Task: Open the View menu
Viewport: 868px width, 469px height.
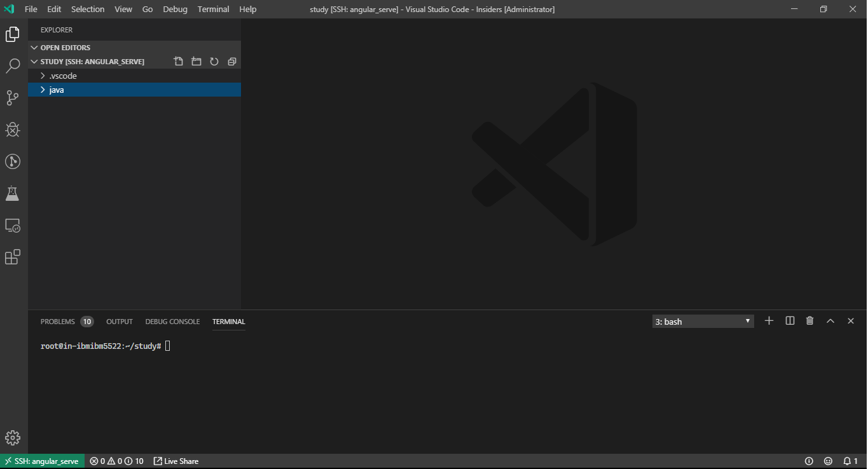Action: tap(123, 9)
